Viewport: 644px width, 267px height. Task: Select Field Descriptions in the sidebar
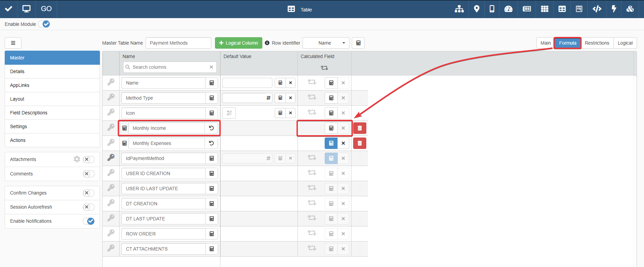click(29, 113)
